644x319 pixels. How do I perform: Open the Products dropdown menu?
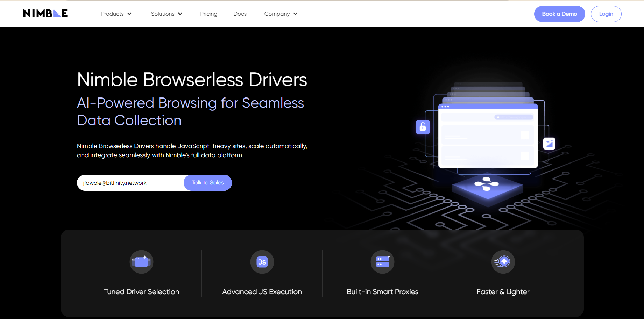coord(116,14)
